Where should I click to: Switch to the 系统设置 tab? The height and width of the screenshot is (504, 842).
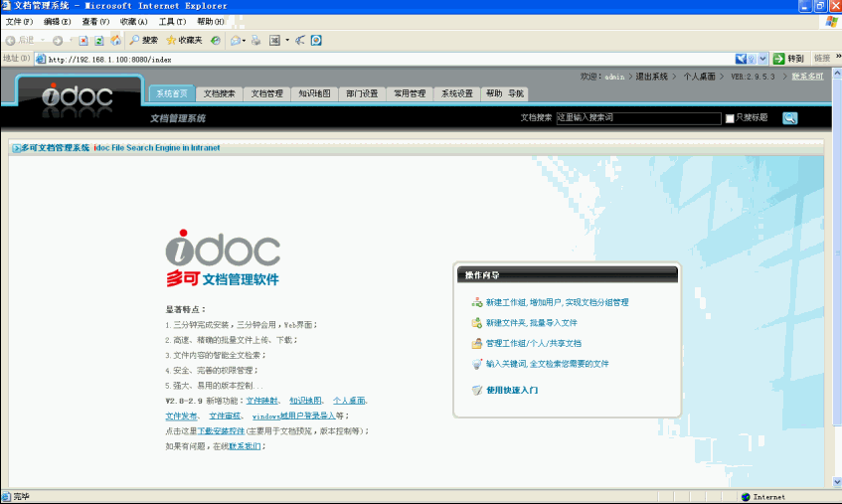point(457,93)
